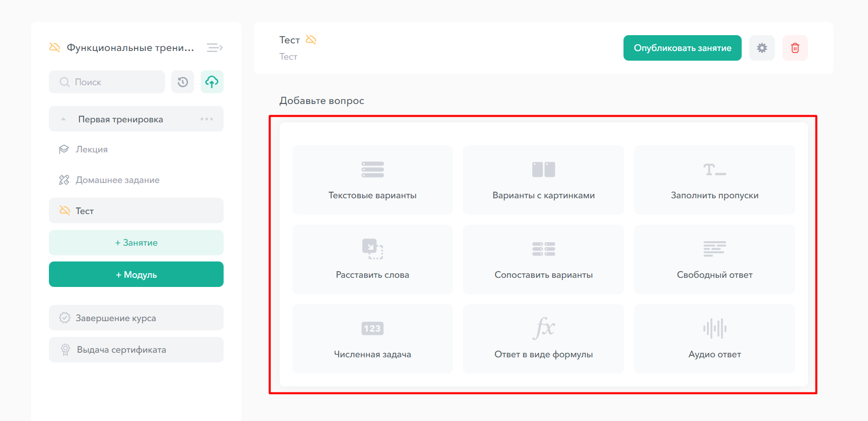Choose the Свободный ответ question type

[714, 259]
